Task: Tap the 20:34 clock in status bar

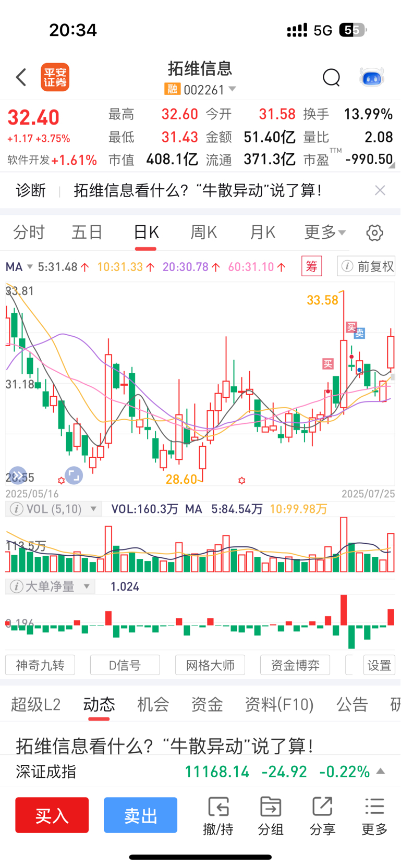Action: pos(73,30)
